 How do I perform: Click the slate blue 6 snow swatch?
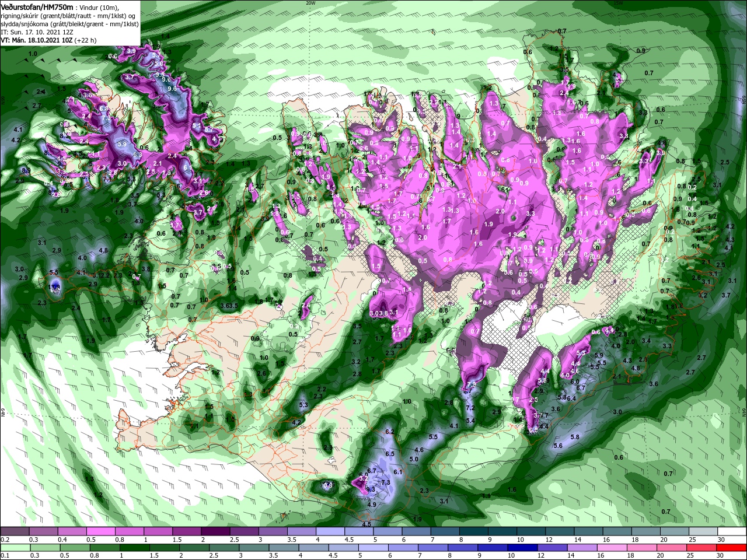coord(416,531)
